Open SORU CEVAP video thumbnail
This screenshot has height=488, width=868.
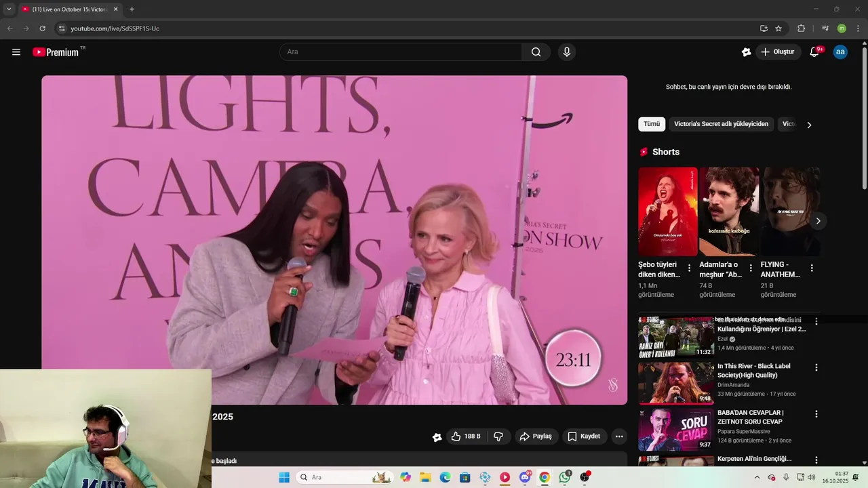tap(675, 429)
